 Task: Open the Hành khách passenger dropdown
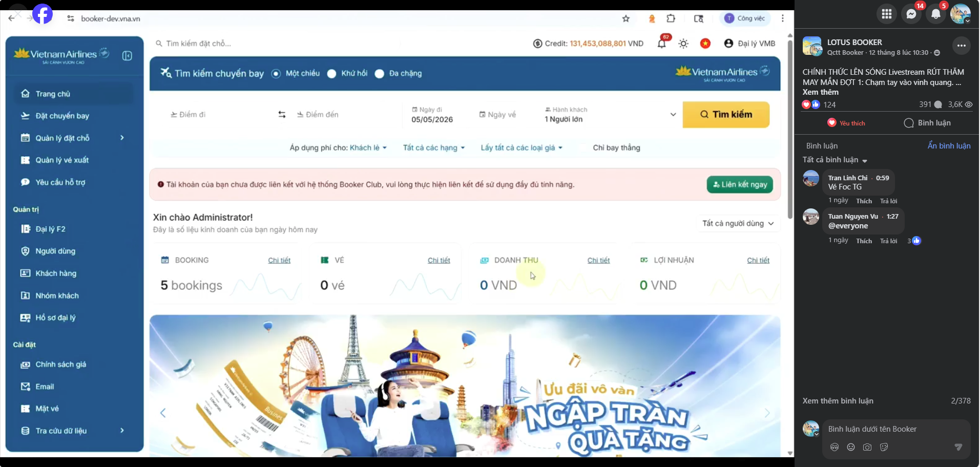coord(611,115)
